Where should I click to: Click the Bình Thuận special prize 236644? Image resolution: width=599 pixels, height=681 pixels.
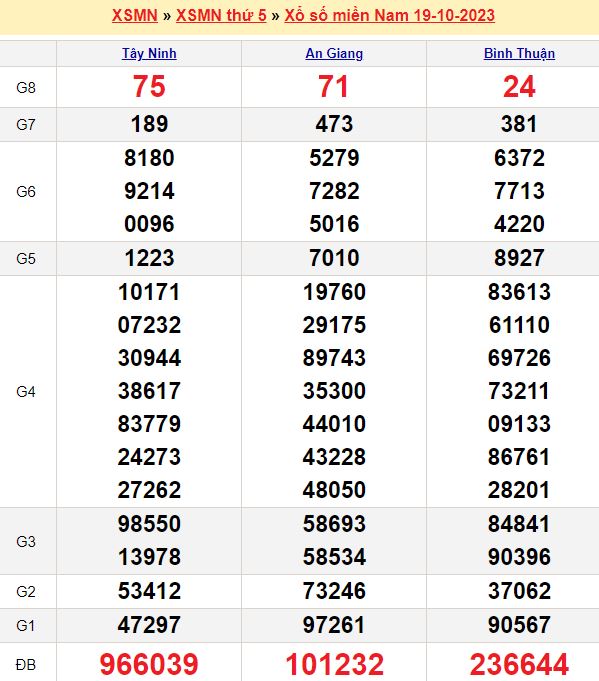tap(520, 664)
